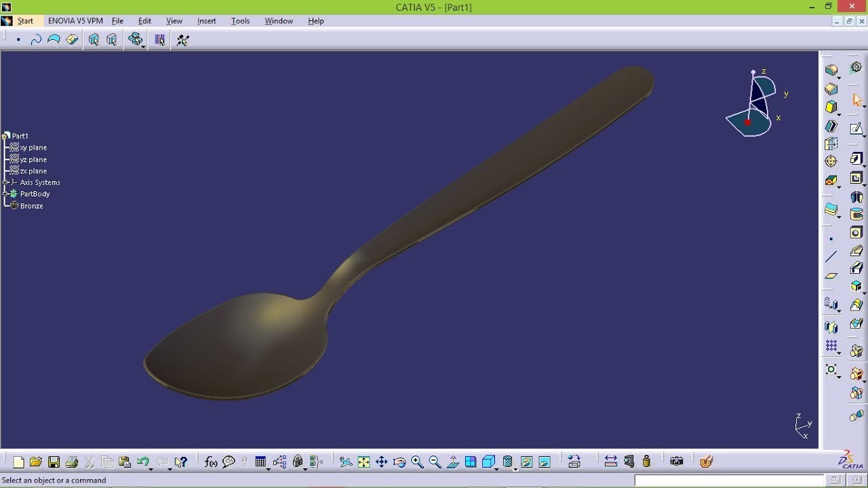This screenshot has width=868, height=488.
Task: Click the Undo arrow icon
Action: [143, 462]
